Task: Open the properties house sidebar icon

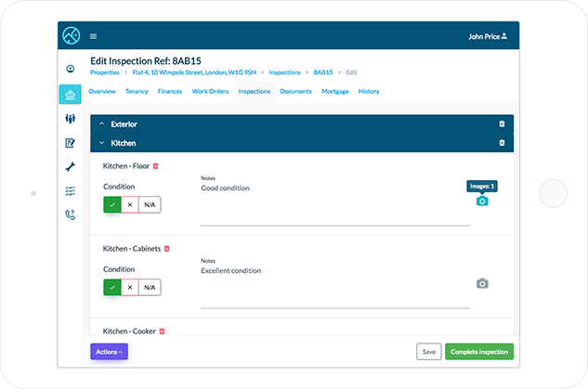Action: tap(70, 95)
